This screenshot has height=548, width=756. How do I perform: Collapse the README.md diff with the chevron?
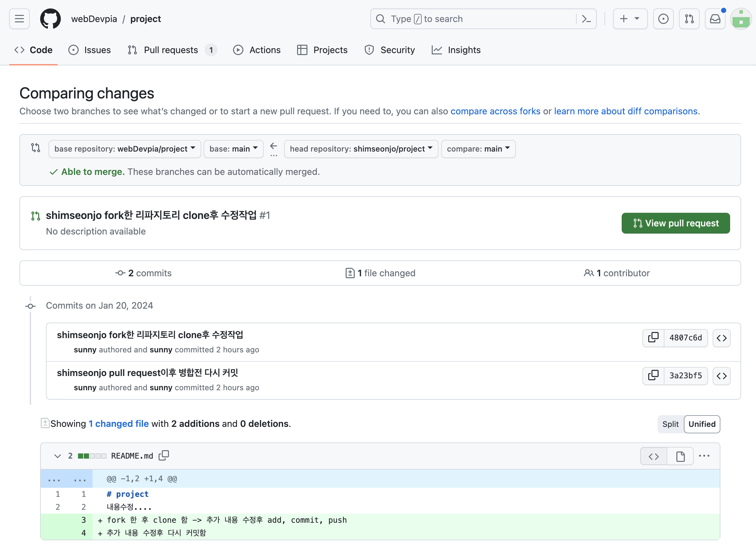pyautogui.click(x=57, y=456)
